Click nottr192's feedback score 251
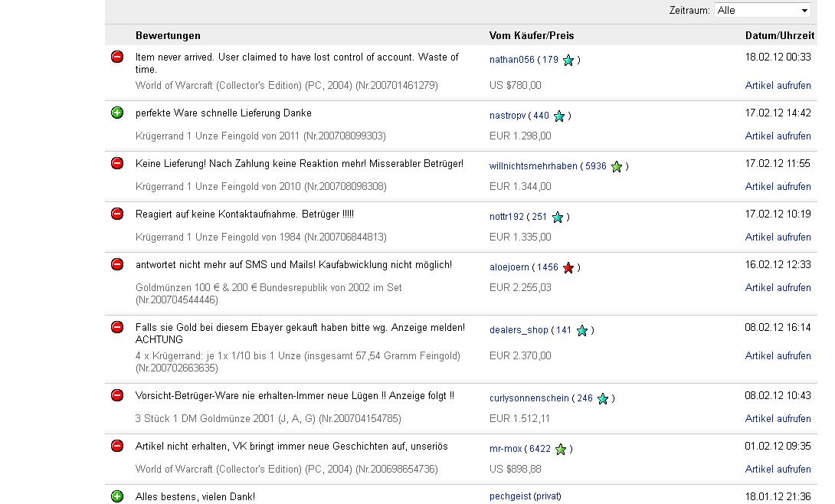The image size is (835, 504). tap(539, 217)
